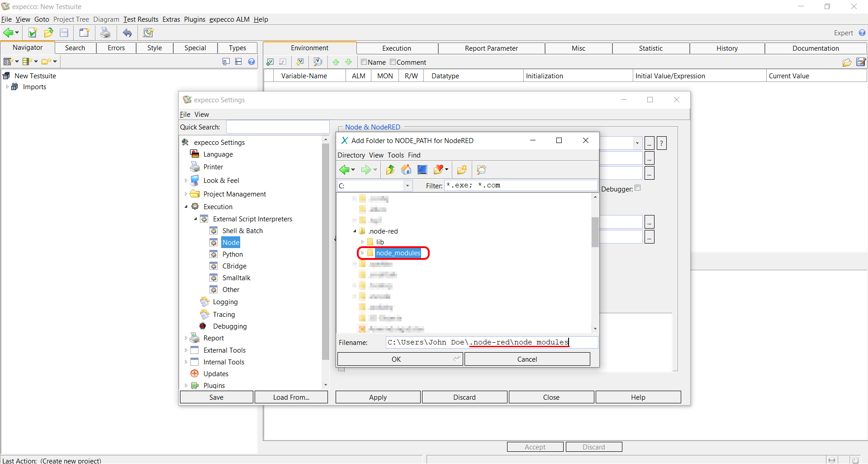Enable the Comment checkbox
The height and width of the screenshot is (464, 868).
(x=393, y=62)
